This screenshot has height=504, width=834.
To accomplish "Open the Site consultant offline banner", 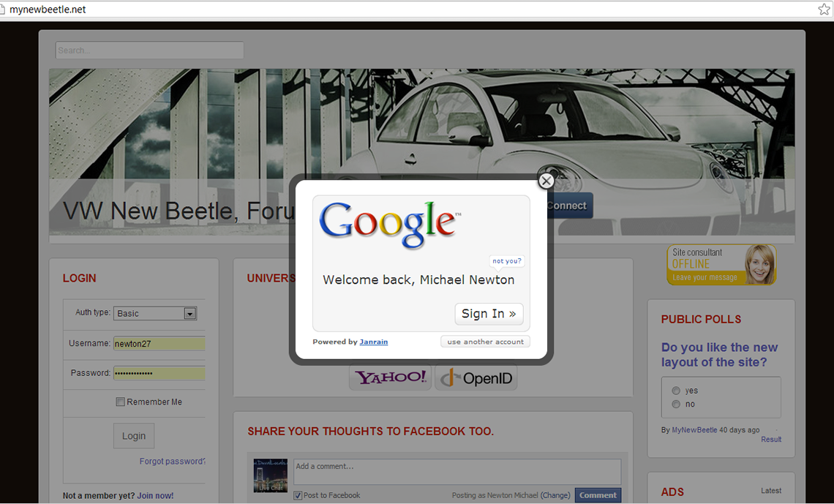I will [721, 264].
